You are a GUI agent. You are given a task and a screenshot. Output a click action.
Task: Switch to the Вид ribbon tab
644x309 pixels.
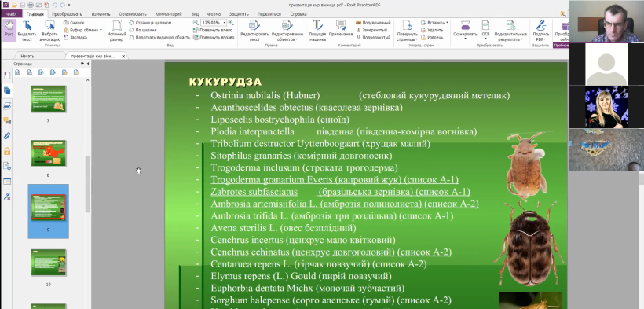click(x=195, y=13)
